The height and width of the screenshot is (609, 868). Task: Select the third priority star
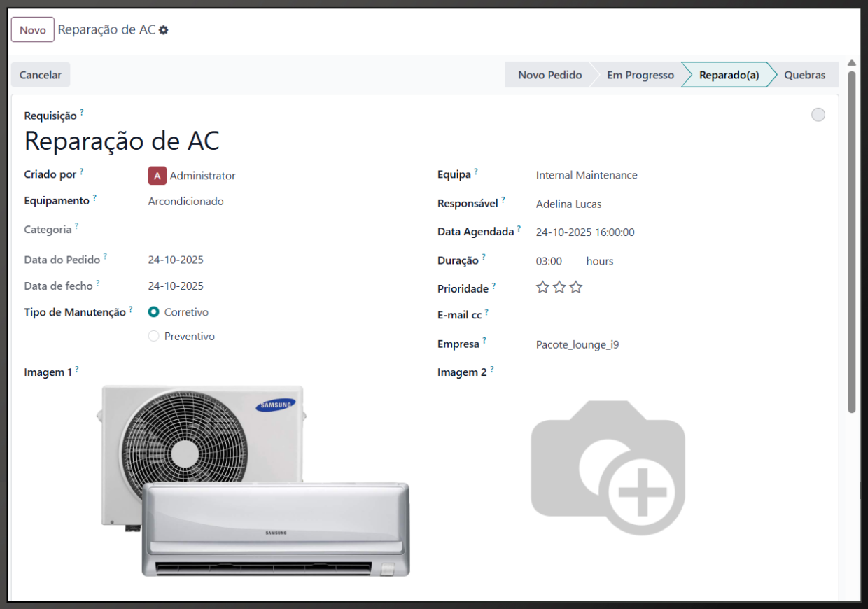575,287
